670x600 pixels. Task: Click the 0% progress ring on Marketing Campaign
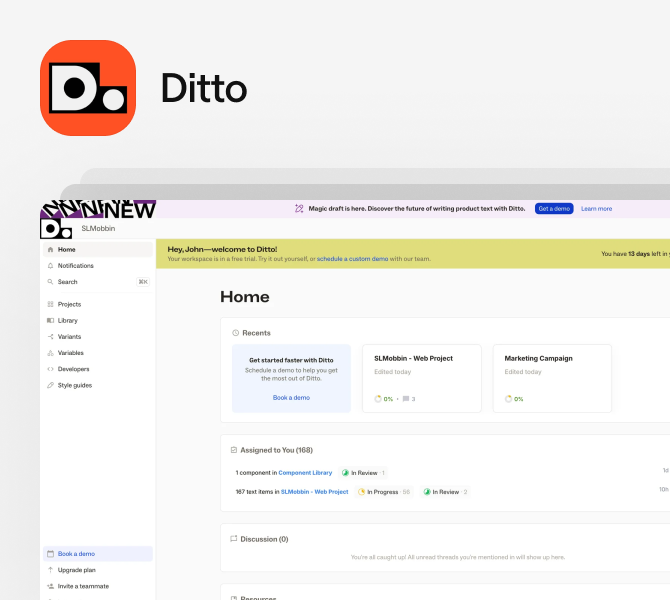pos(508,399)
